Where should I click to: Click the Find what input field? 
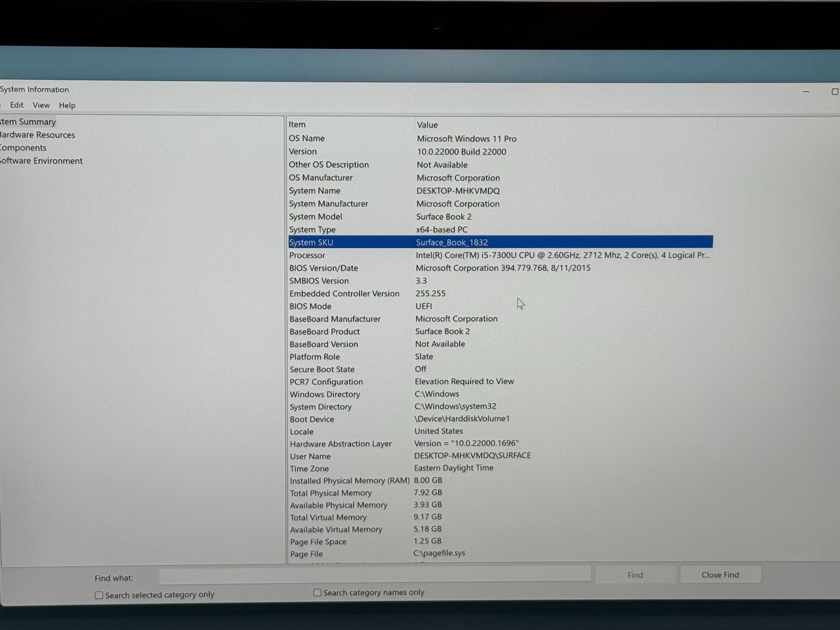[x=375, y=575]
